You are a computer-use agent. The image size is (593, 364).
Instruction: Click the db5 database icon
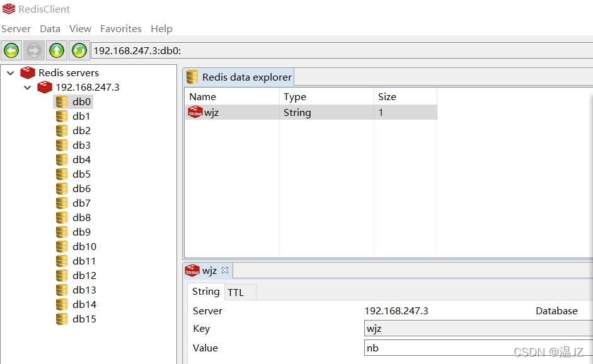coord(62,174)
